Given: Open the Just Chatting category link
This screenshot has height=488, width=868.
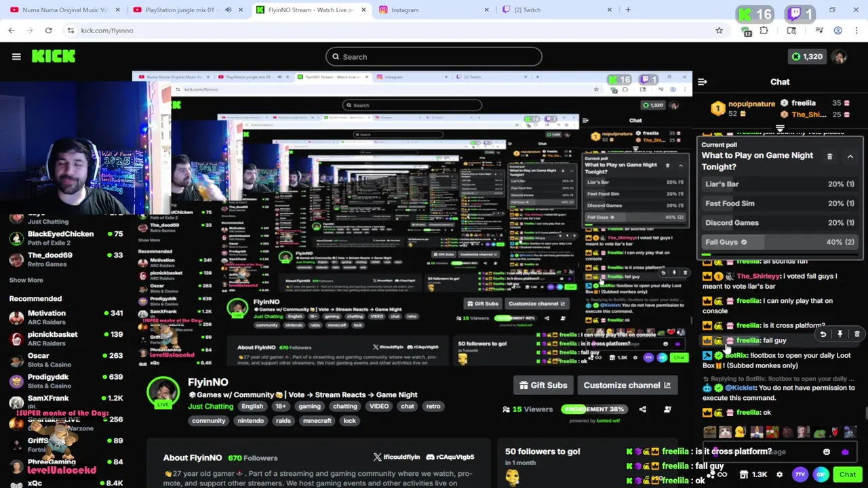Looking at the screenshot, I should pos(210,407).
